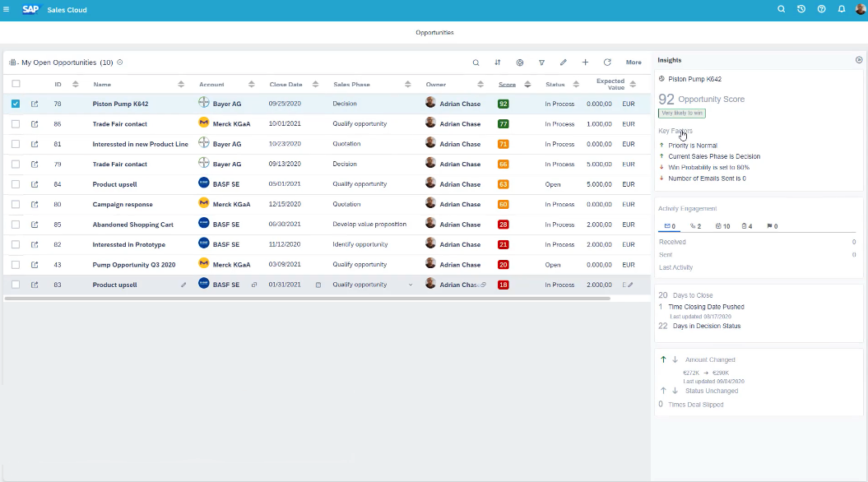This screenshot has width=868, height=482.
Task: Sort by the Close Date column arrows
Action: (x=315, y=84)
